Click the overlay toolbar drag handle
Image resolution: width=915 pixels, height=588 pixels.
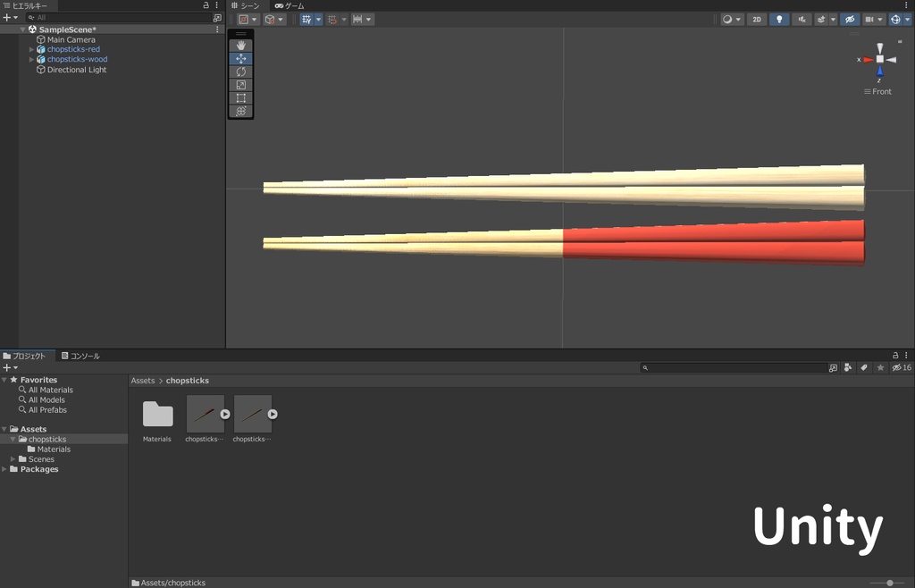[241, 34]
